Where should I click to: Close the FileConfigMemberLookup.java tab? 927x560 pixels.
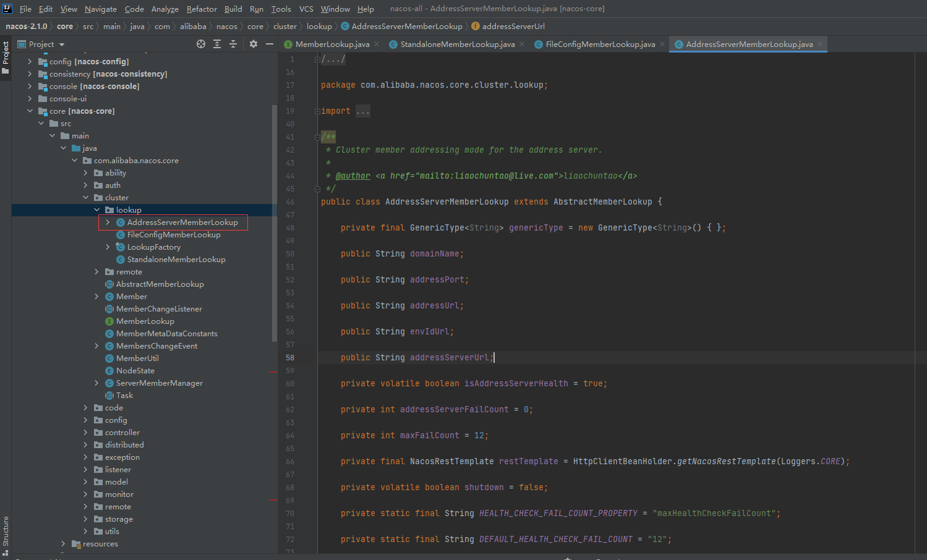662,44
